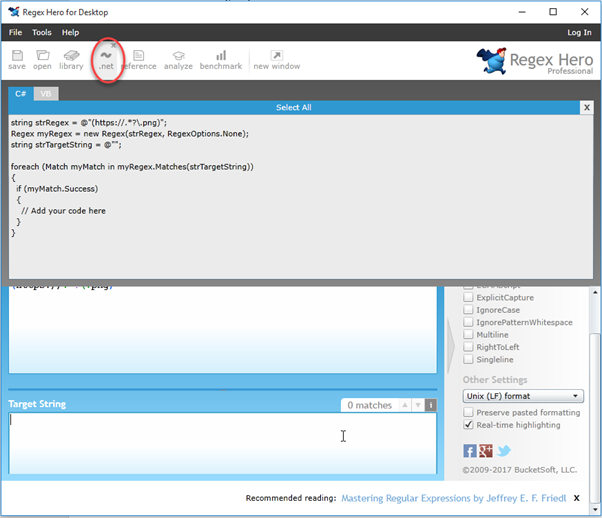Click the options scrollbar up arrow
The height and width of the screenshot is (518, 602).
(x=595, y=292)
